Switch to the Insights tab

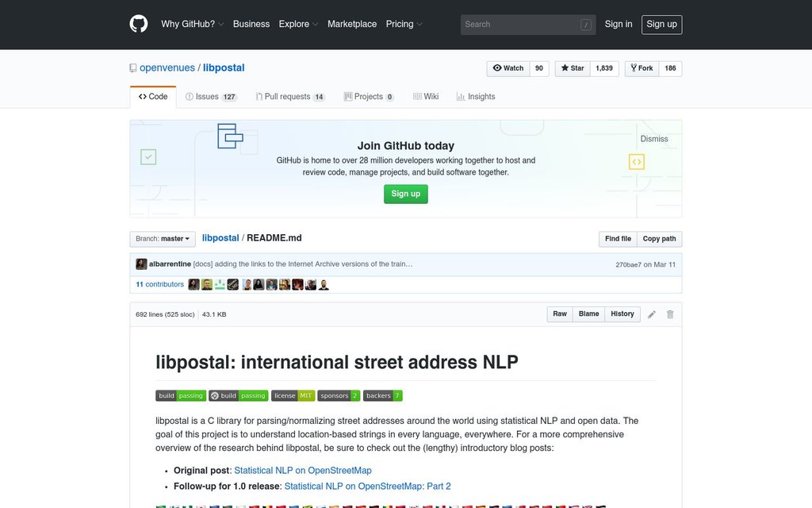(x=476, y=97)
